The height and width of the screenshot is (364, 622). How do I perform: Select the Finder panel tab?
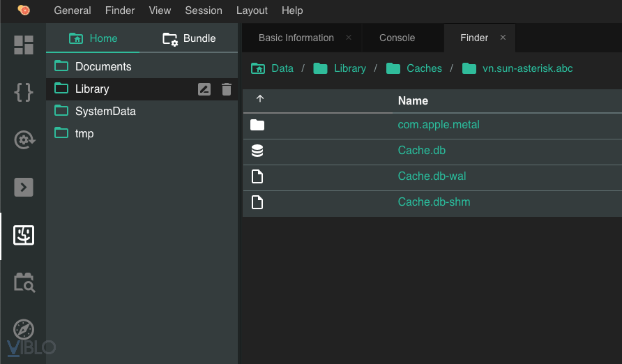(474, 38)
